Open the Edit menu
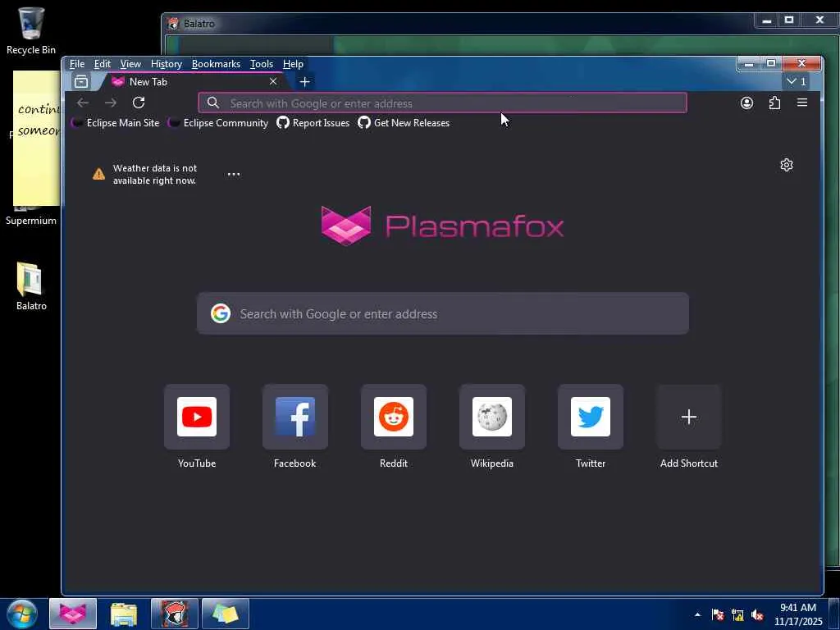The width and height of the screenshot is (840, 630). [x=102, y=64]
